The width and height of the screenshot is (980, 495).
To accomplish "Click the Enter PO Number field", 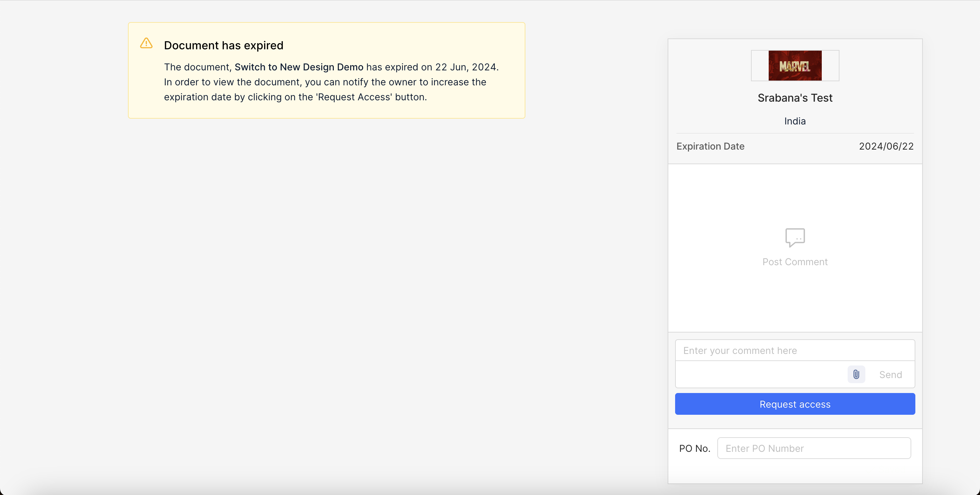I will 814,448.
